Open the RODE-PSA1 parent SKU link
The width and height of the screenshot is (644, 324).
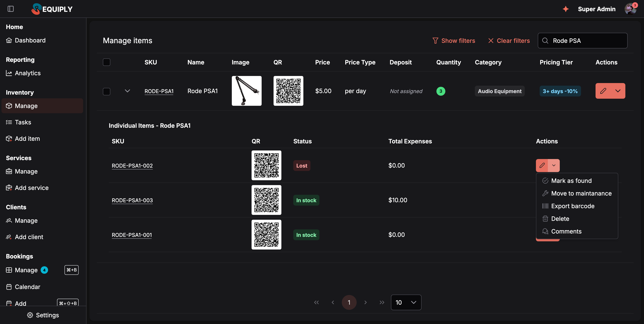(x=159, y=91)
